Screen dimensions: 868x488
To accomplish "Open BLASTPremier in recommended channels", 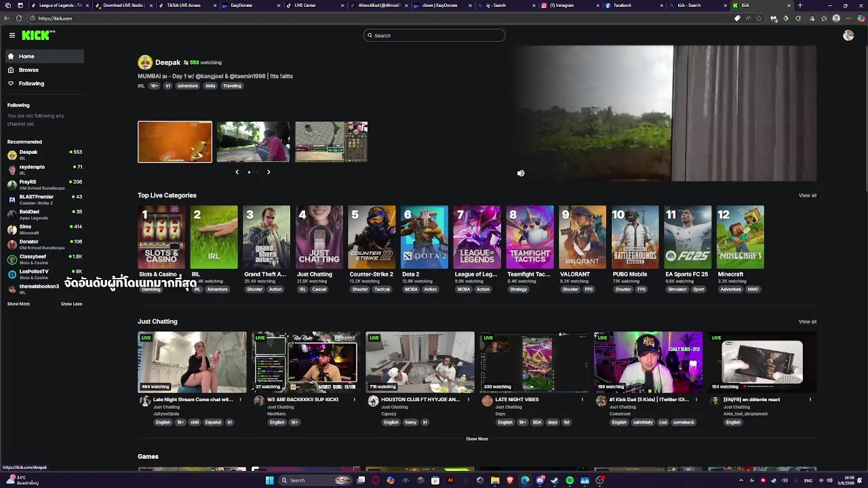I will coord(45,199).
